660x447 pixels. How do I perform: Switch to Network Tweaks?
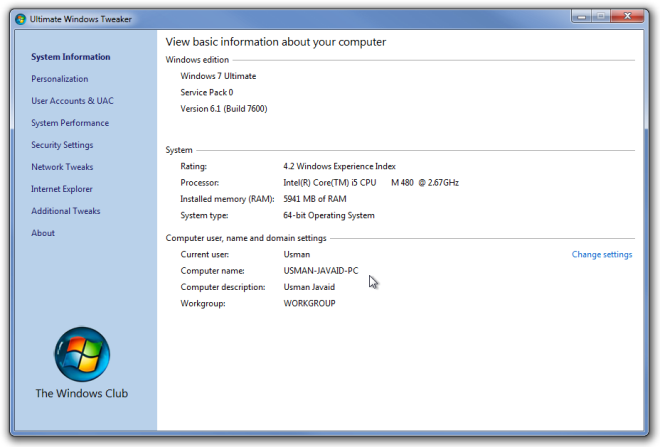[x=62, y=167]
